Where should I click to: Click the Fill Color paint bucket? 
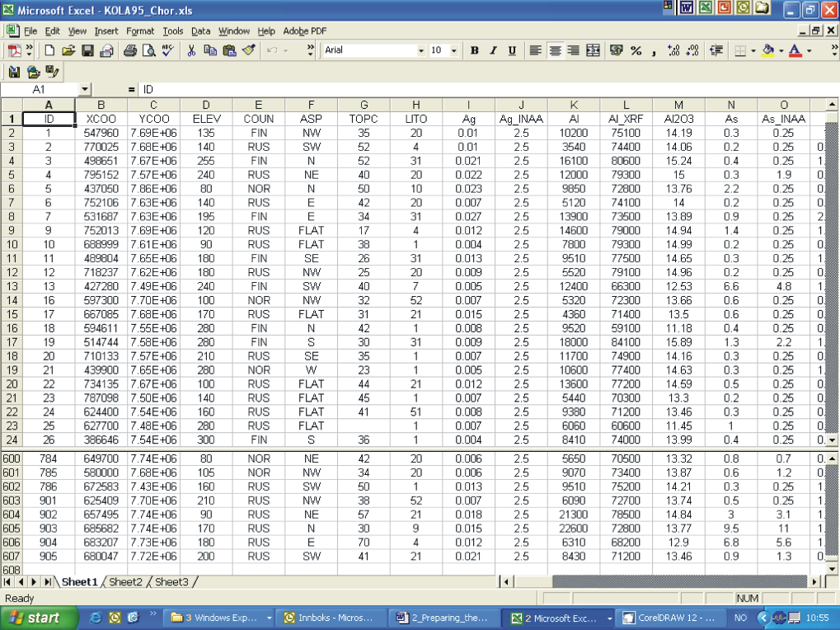(x=768, y=50)
